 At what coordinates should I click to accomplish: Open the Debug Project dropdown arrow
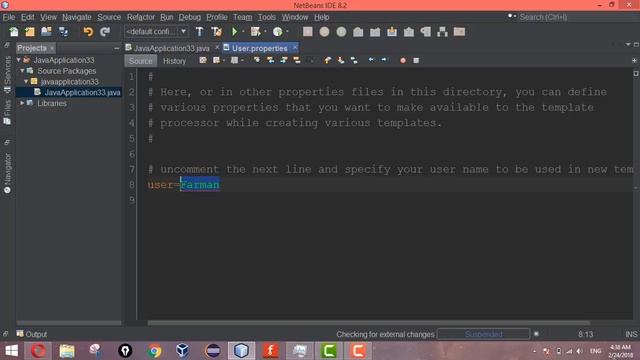[x=265, y=32]
